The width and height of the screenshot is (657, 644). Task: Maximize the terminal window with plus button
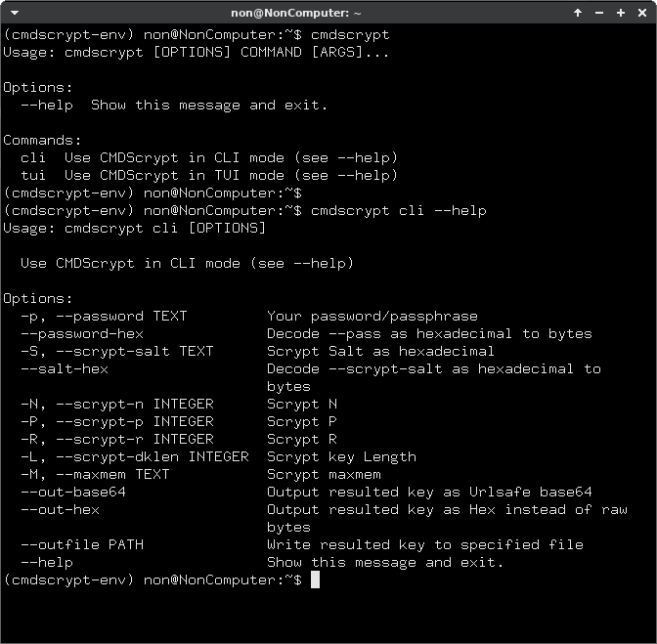(x=621, y=13)
